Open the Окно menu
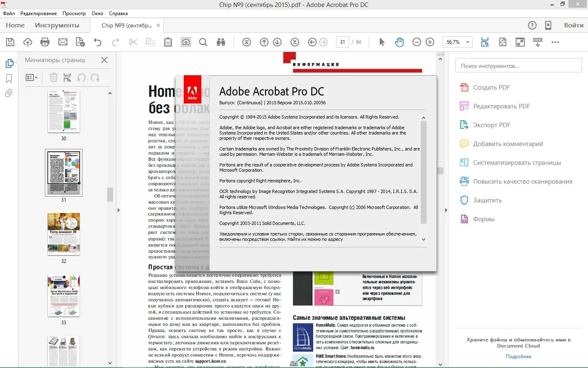Screen dimensions: 588x368 click(97, 13)
